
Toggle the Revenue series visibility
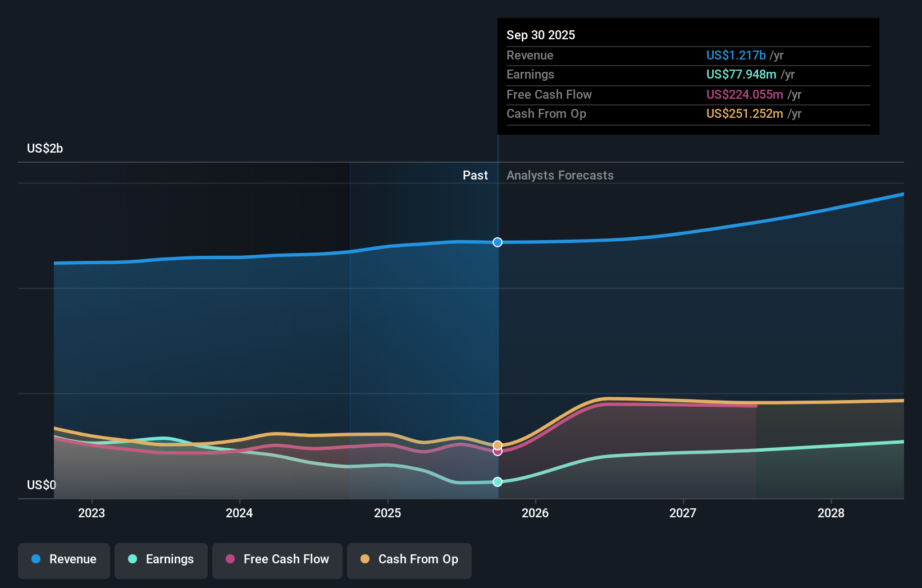point(63,561)
